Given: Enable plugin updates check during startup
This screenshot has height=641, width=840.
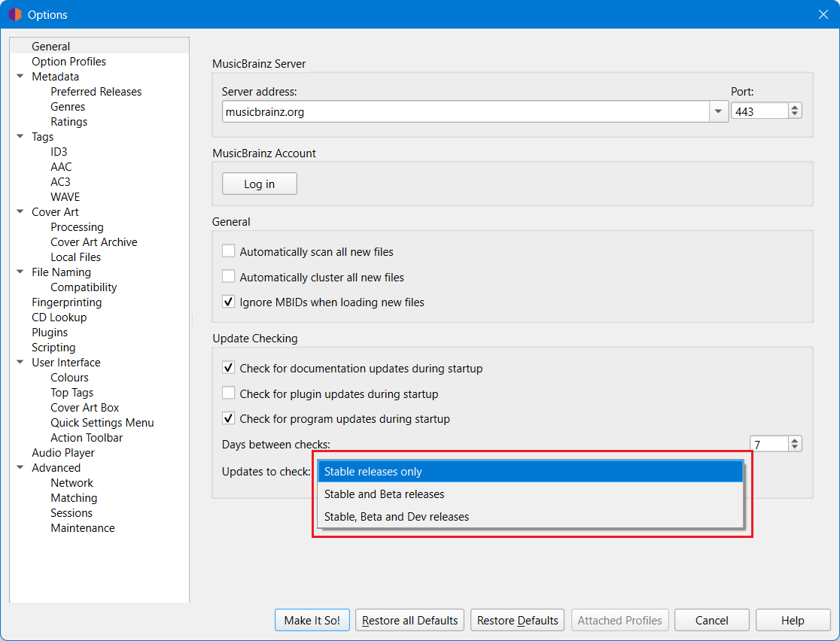Looking at the screenshot, I should 229,393.
